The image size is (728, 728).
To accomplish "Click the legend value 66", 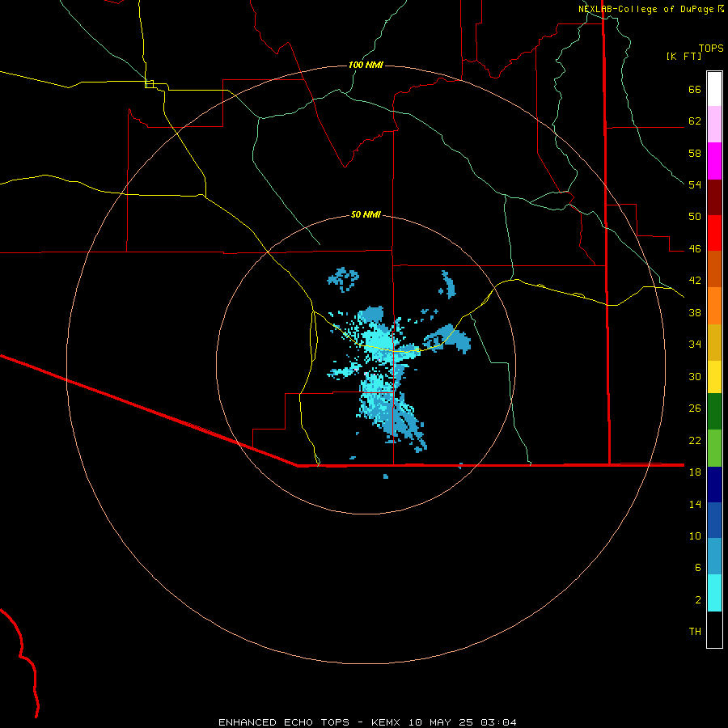I will click(695, 89).
